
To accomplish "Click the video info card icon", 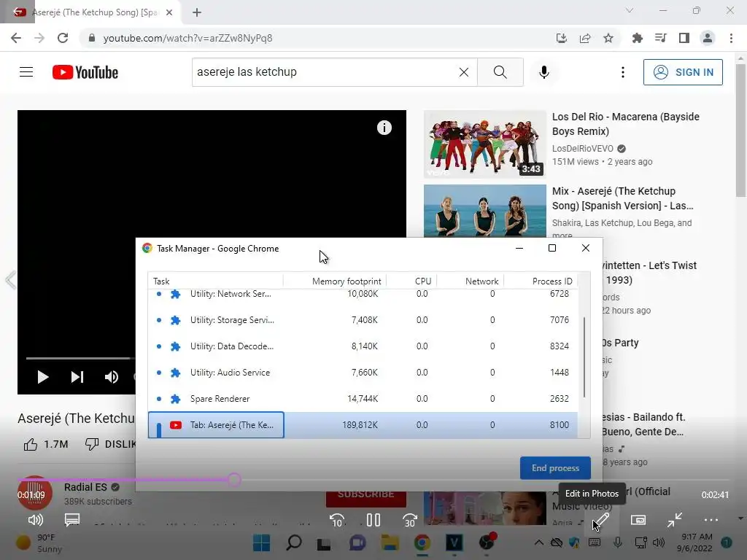I will [384, 128].
